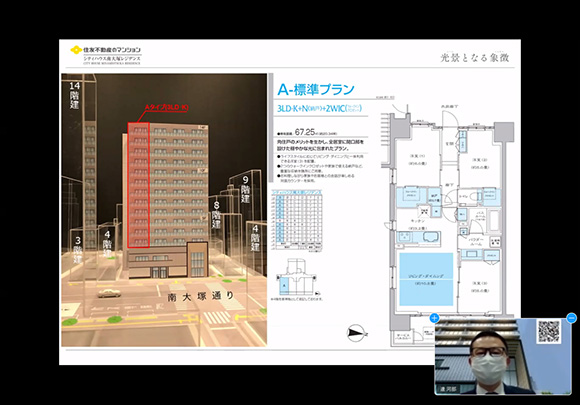The height and width of the screenshot is (405, 580).
Task: Click the QR code in the webcam video
Action: pyautogui.click(x=549, y=331)
